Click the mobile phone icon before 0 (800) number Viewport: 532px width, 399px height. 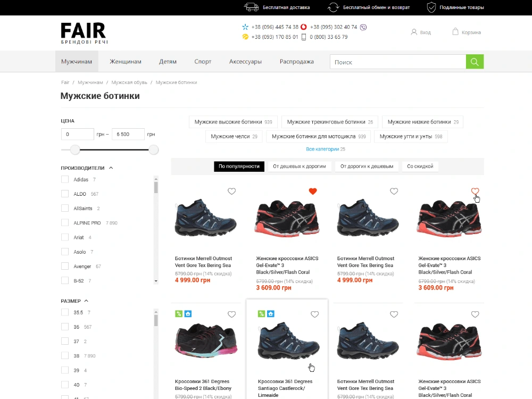pyautogui.click(x=304, y=37)
